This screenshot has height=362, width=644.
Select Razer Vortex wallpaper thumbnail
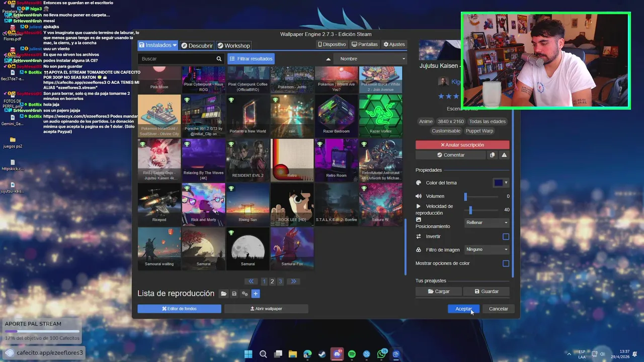click(380, 116)
